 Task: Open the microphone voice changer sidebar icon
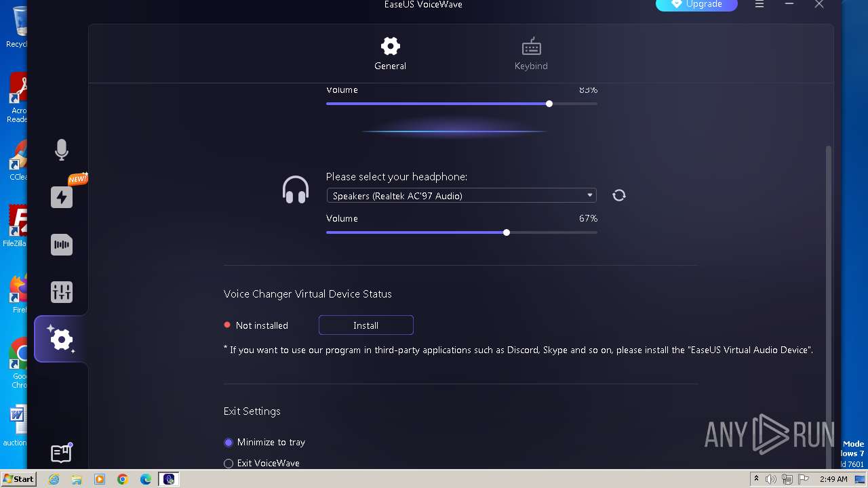point(62,150)
